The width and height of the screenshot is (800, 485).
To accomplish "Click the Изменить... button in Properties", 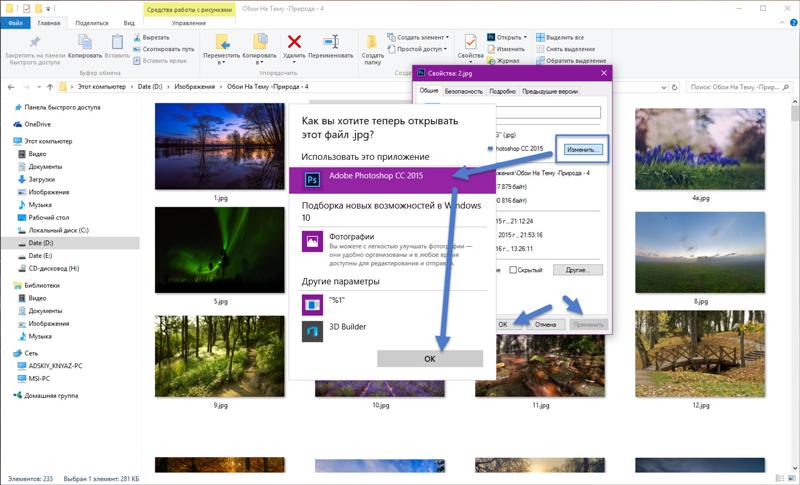I will coord(583,149).
